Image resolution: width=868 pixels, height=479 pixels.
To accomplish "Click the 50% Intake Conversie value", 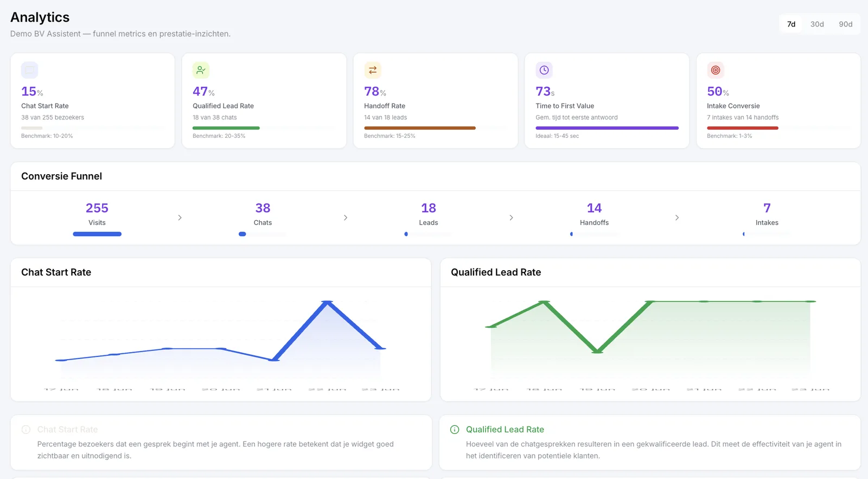I will [718, 92].
